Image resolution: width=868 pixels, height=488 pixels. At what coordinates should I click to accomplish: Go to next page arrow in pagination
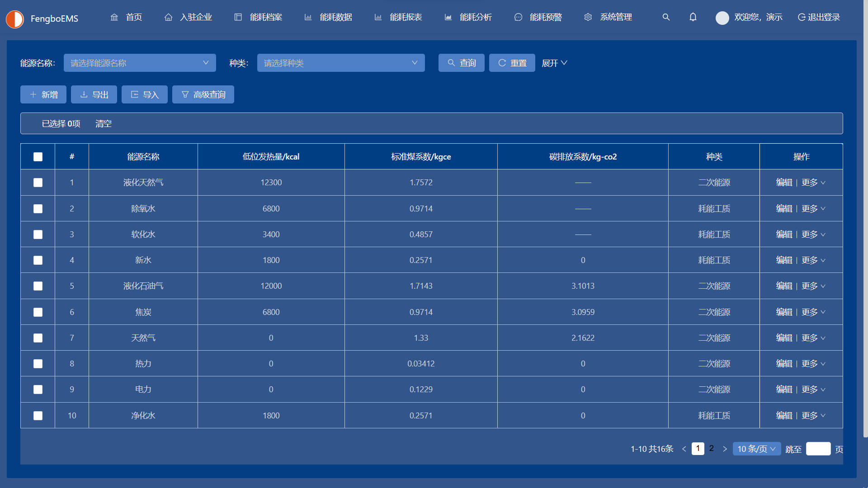click(x=725, y=449)
